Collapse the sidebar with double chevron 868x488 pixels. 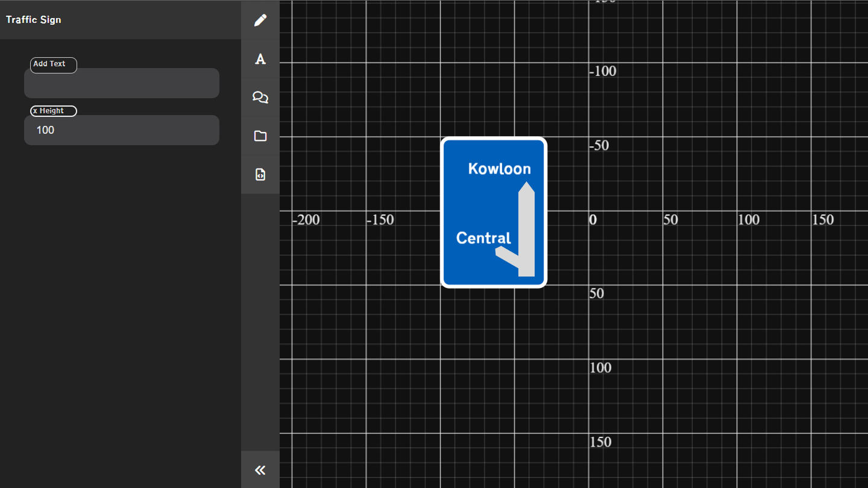click(x=260, y=470)
